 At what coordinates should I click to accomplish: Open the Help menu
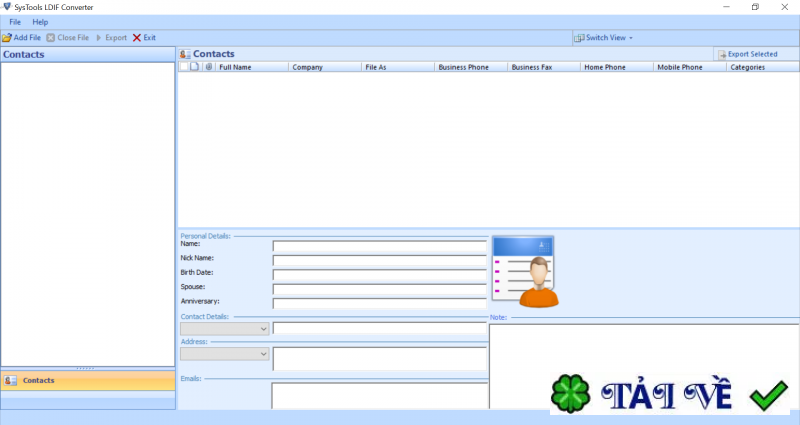click(x=40, y=22)
